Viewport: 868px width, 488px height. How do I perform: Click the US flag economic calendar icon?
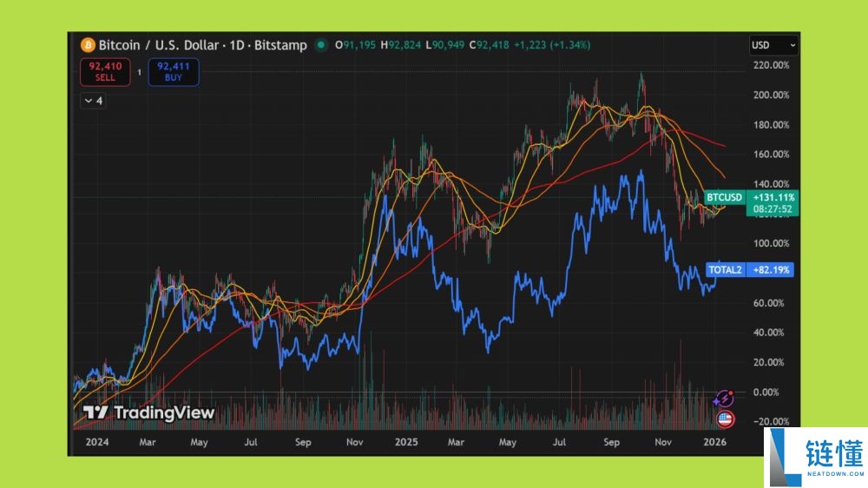click(725, 419)
